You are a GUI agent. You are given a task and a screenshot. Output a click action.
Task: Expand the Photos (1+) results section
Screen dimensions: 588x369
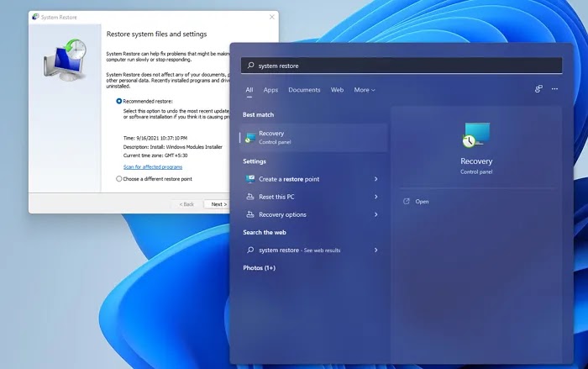(x=259, y=267)
